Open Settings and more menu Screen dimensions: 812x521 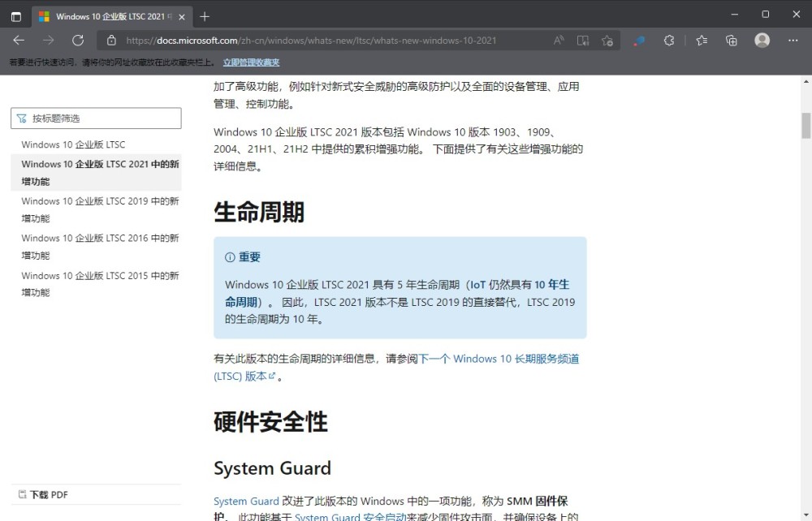tap(793, 41)
